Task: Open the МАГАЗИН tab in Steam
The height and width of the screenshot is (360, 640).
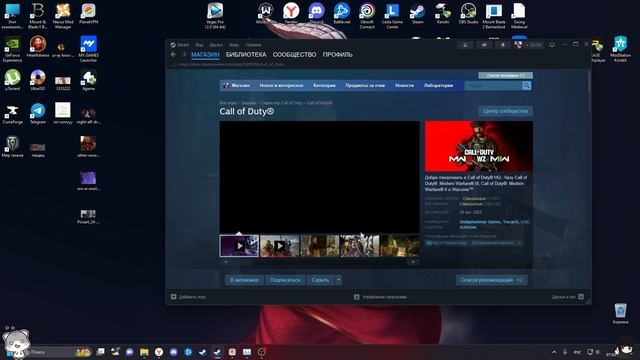Action: coord(205,55)
